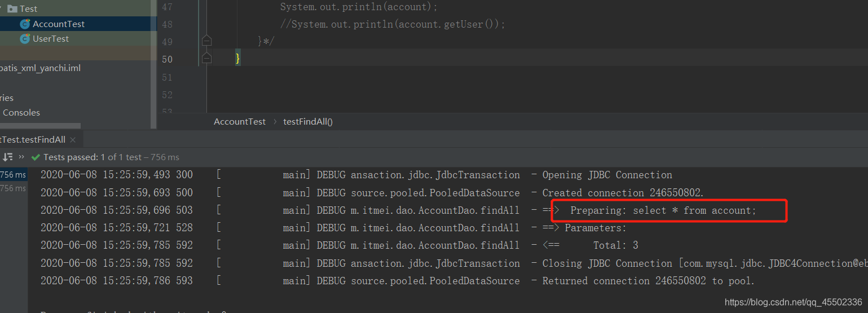Click AccountTest in the editor breadcrumb

point(240,121)
